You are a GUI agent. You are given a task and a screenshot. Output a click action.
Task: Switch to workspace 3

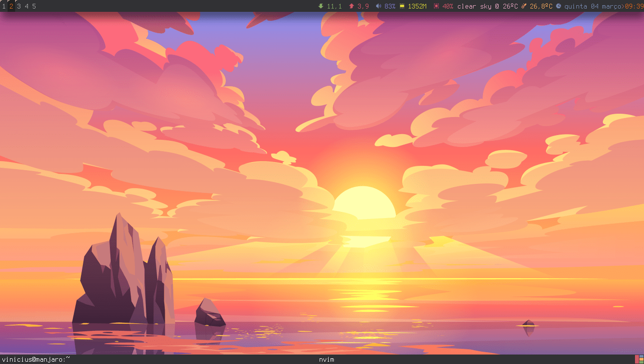(x=19, y=6)
